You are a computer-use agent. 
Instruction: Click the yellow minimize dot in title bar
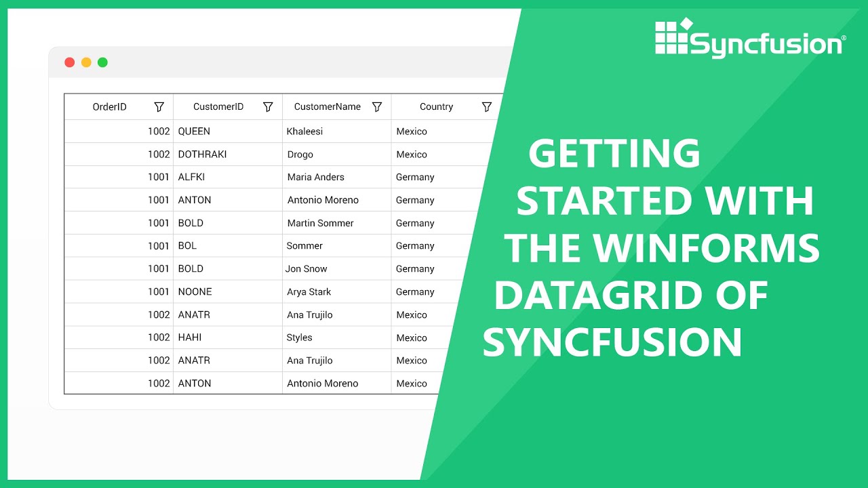86,62
